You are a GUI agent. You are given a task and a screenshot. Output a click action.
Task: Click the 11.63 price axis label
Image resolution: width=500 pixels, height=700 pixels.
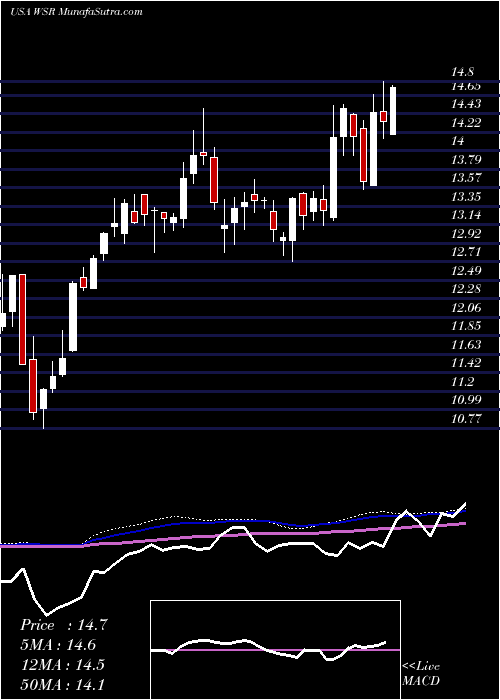466,345
